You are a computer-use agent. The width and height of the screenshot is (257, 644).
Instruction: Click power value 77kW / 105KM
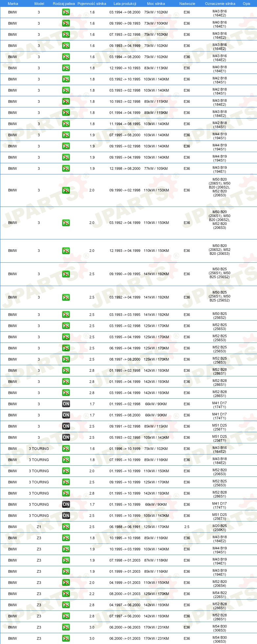(x=156, y=168)
